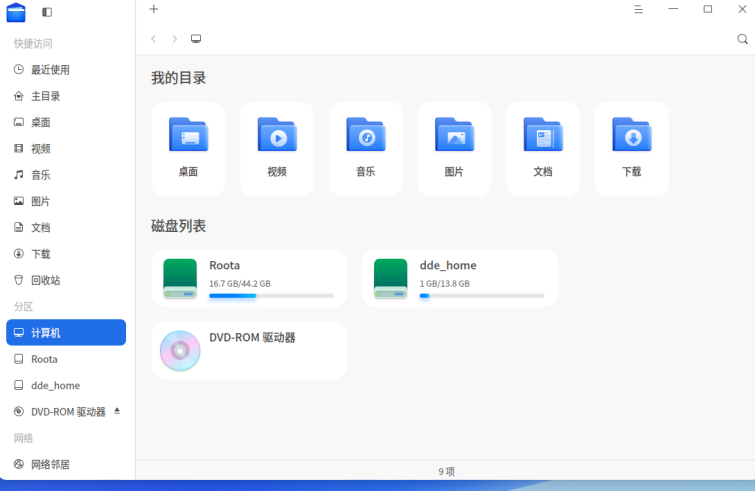Select the Roota disk entry

pyautogui.click(x=249, y=278)
